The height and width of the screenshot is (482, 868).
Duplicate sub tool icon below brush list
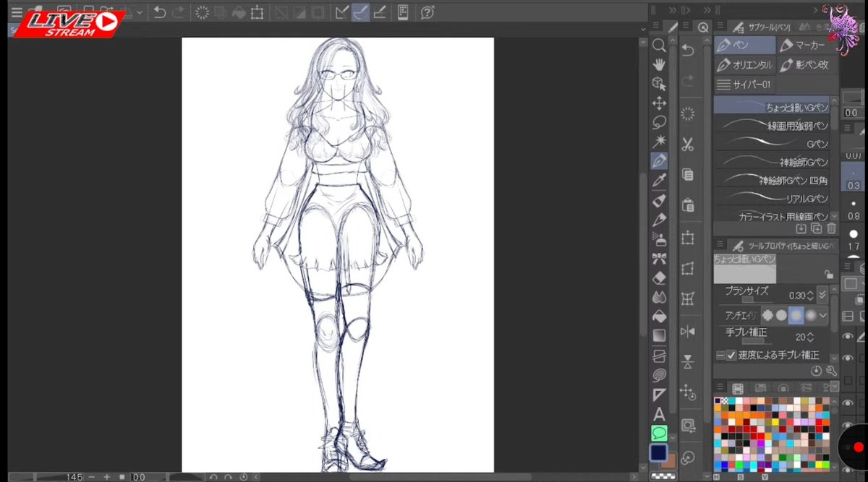click(x=817, y=228)
